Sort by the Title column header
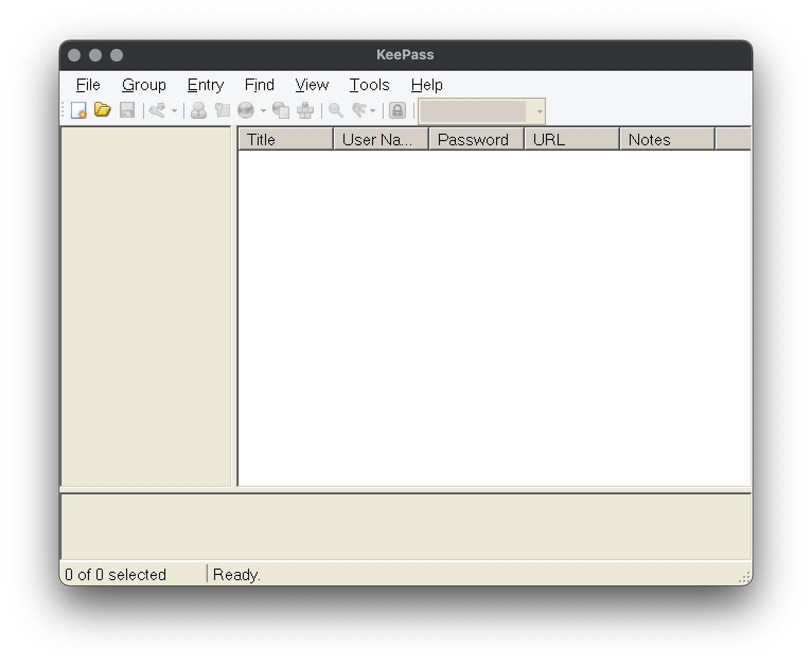This screenshot has height=664, width=812. (x=286, y=139)
